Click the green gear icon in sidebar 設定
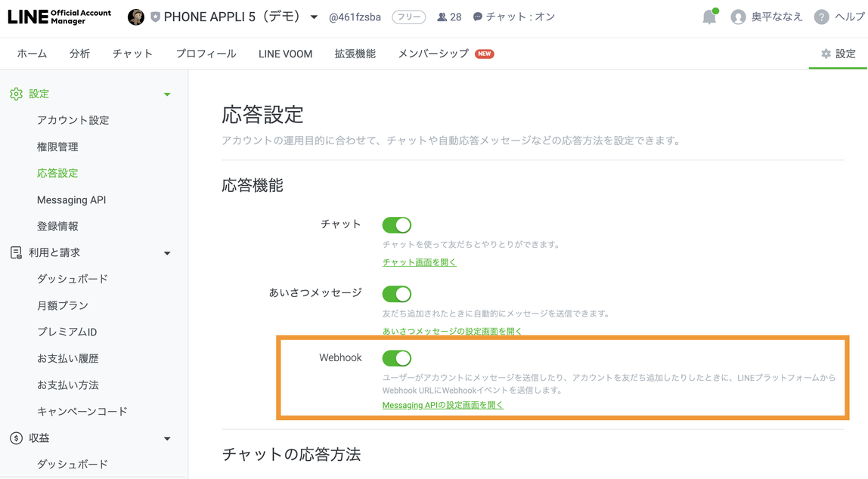 pyautogui.click(x=16, y=94)
